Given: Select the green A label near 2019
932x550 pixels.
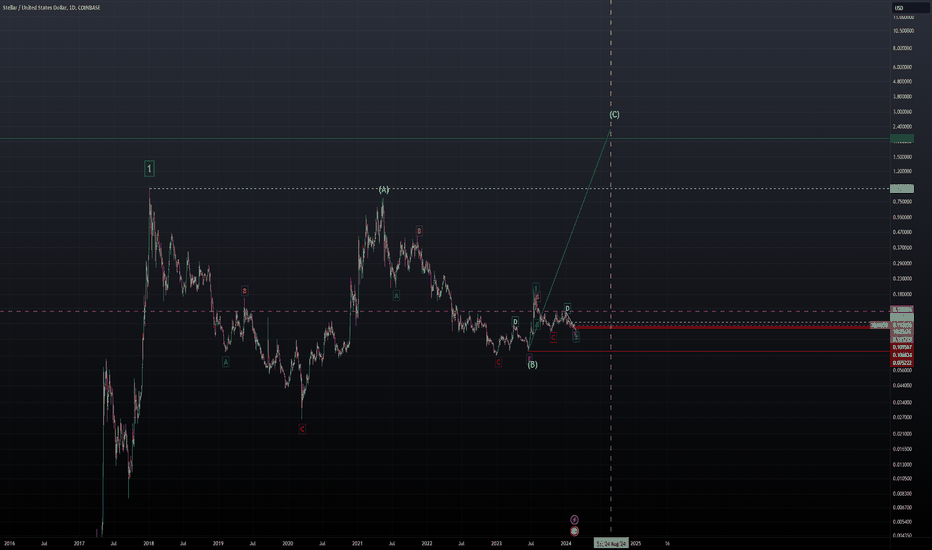Looking at the screenshot, I should pos(225,362).
